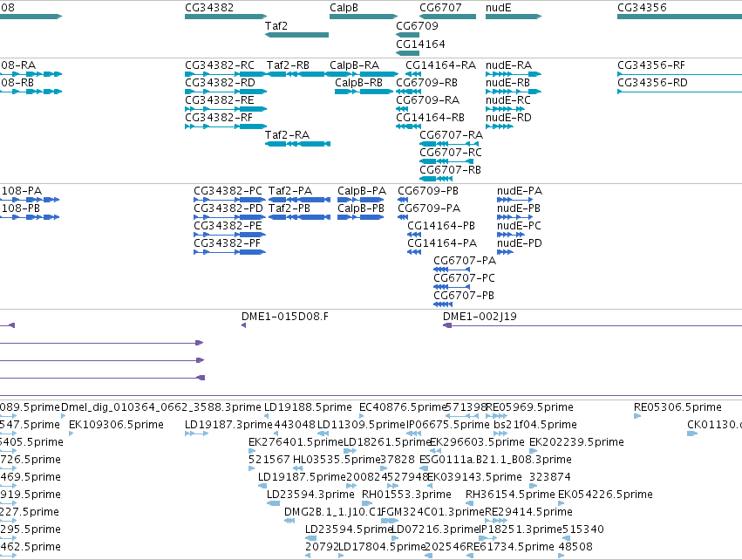
Task: Click transcript label CG34356-RF
Action: (651, 65)
